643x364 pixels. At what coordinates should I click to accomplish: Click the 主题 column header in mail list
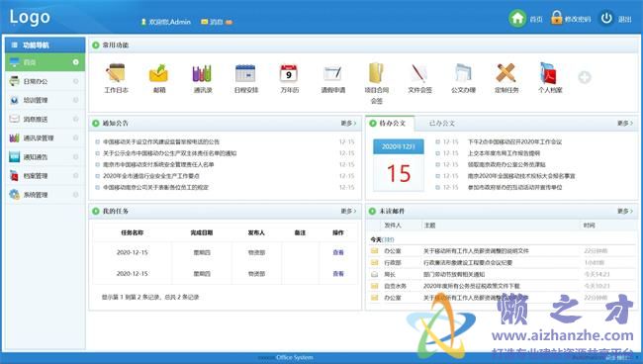coord(429,226)
